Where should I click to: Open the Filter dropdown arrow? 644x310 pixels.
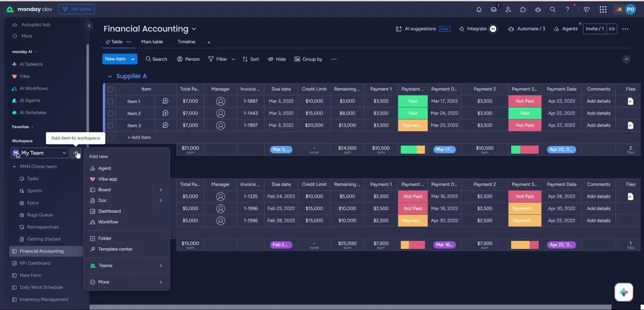click(x=233, y=59)
